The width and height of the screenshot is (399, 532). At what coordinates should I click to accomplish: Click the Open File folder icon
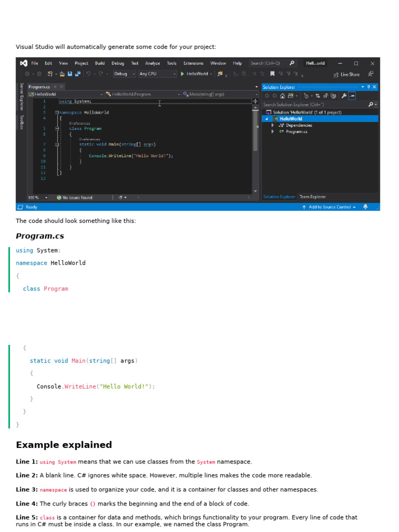click(x=62, y=74)
